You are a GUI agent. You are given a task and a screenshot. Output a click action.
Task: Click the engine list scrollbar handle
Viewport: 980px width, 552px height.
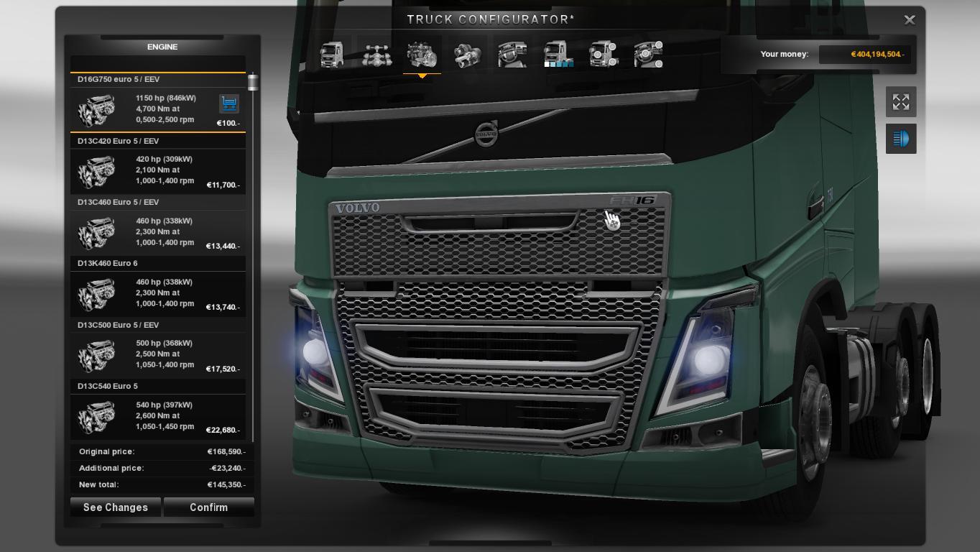point(253,82)
